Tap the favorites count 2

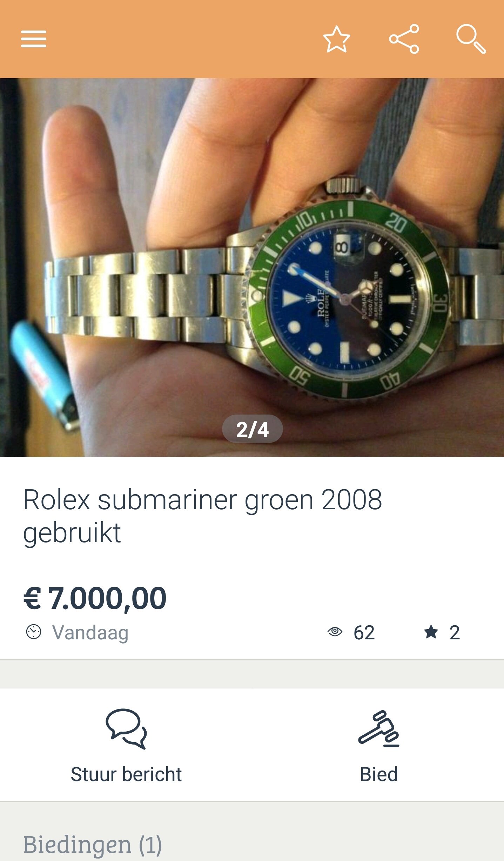pyautogui.click(x=455, y=633)
